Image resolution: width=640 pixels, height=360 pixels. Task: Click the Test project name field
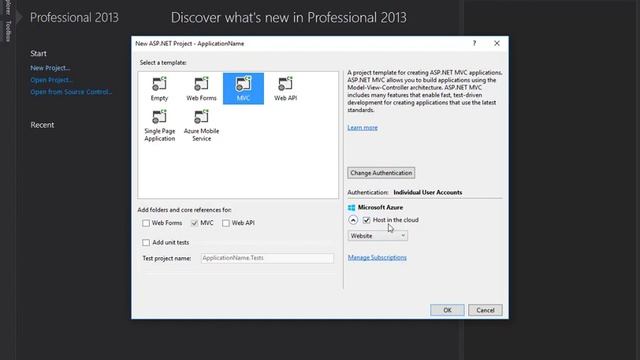tap(267, 258)
